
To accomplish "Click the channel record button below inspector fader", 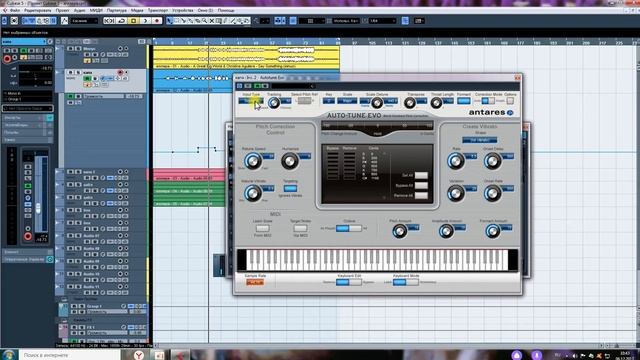I will pyautogui.click(x=28, y=236).
